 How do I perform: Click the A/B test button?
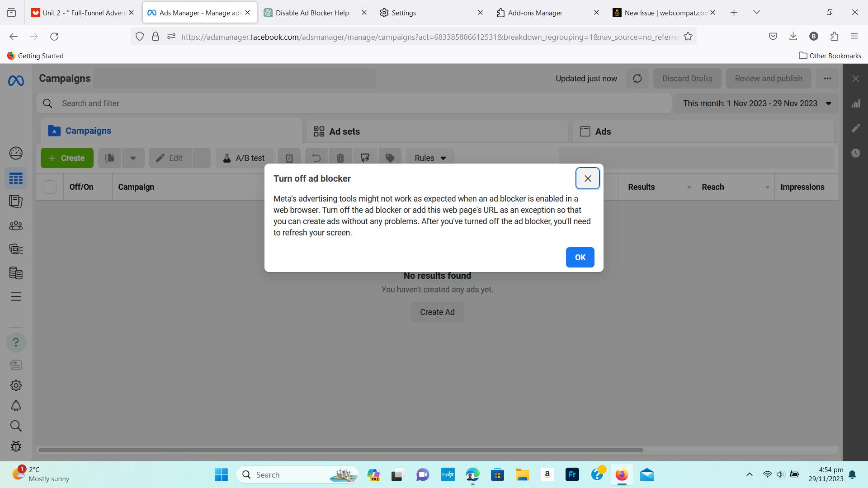point(244,158)
